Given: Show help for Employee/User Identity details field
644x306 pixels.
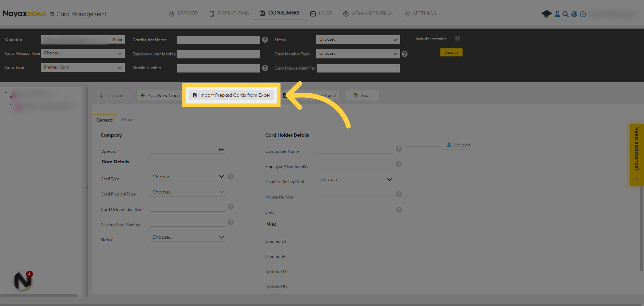Looking at the screenshot, I should (x=399, y=164).
